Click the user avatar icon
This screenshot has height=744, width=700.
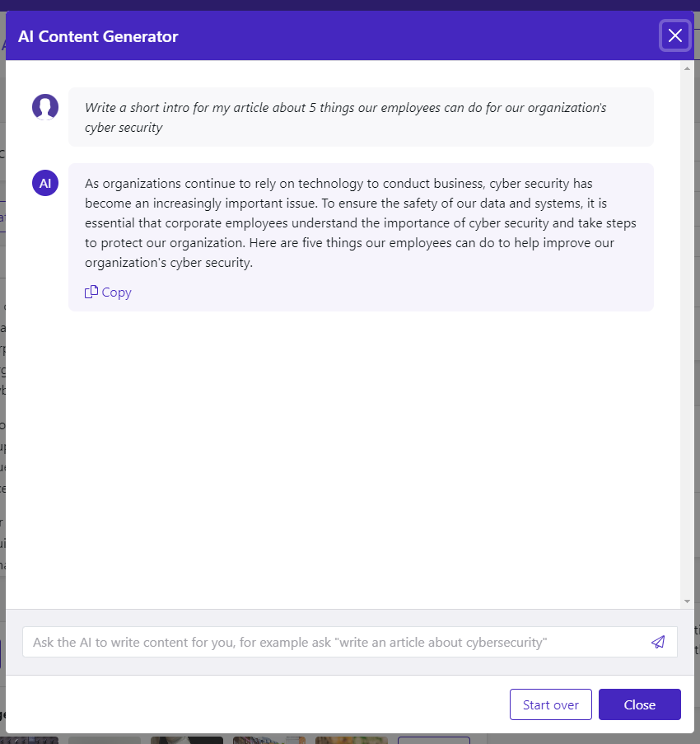click(45, 106)
